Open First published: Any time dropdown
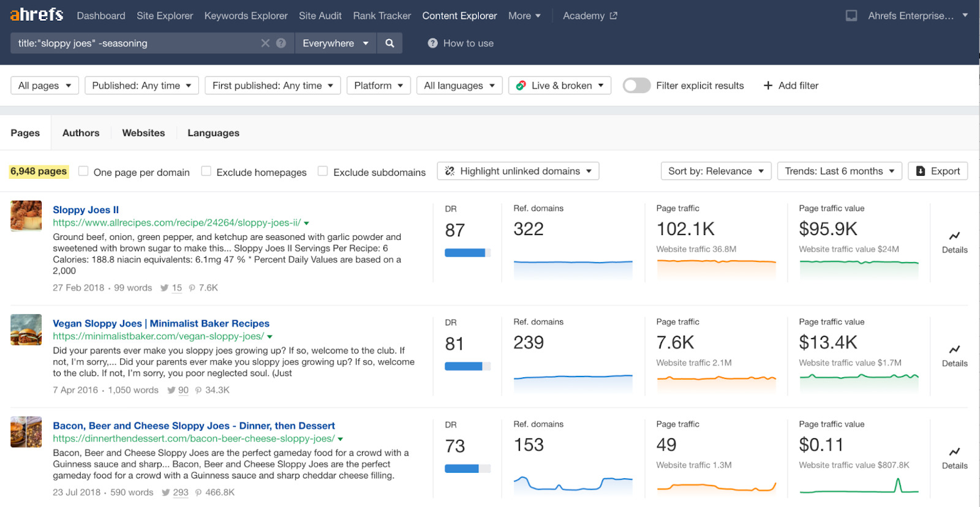980x507 pixels. coord(273,86)
